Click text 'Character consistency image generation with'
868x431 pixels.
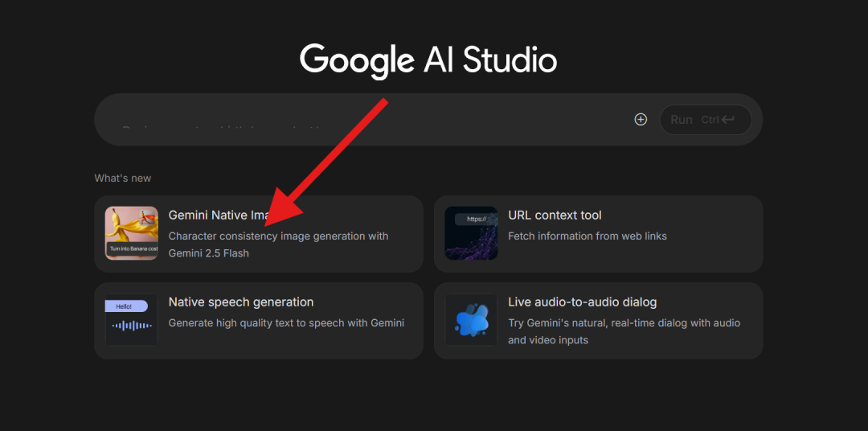[x=278, y=236]
